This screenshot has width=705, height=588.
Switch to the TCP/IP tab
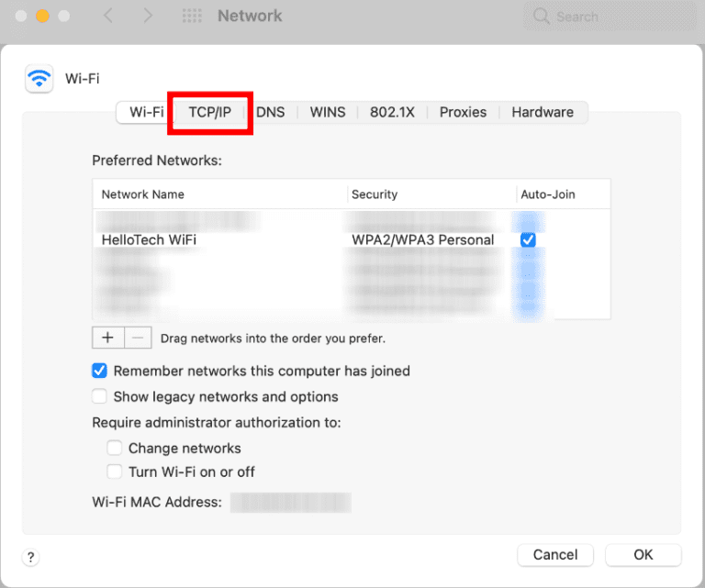(209, 112)
